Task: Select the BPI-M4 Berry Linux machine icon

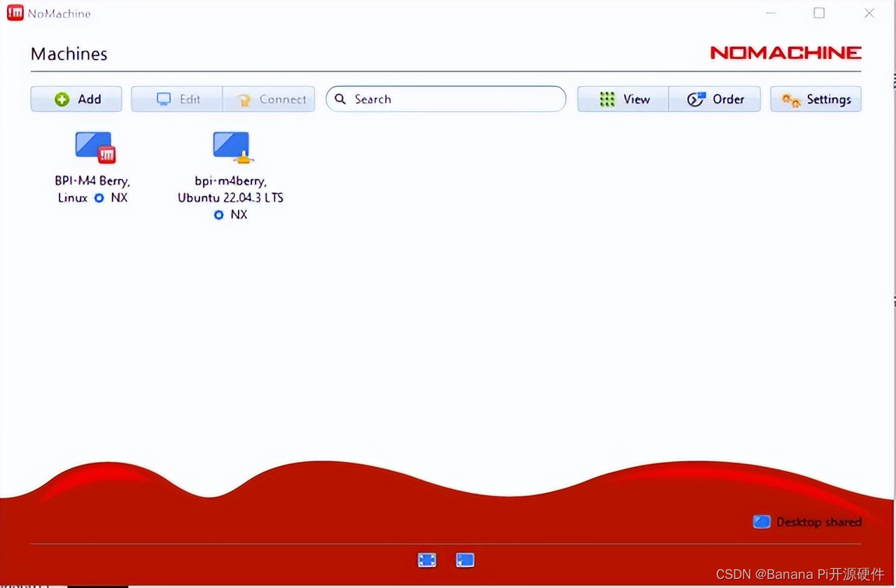Action: pyautogui.click(x=95, y=147)
